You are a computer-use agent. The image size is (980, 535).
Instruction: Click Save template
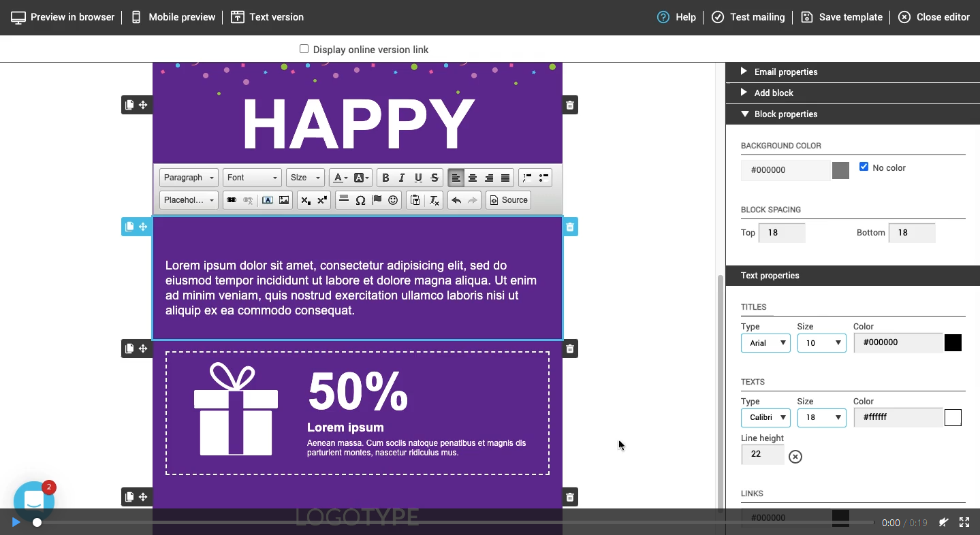pos(842,17)
